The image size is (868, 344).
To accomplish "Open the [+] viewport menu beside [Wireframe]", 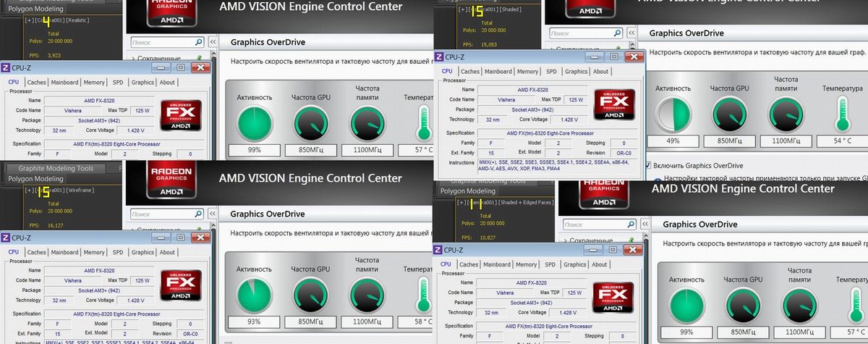I will coord(28,190).
